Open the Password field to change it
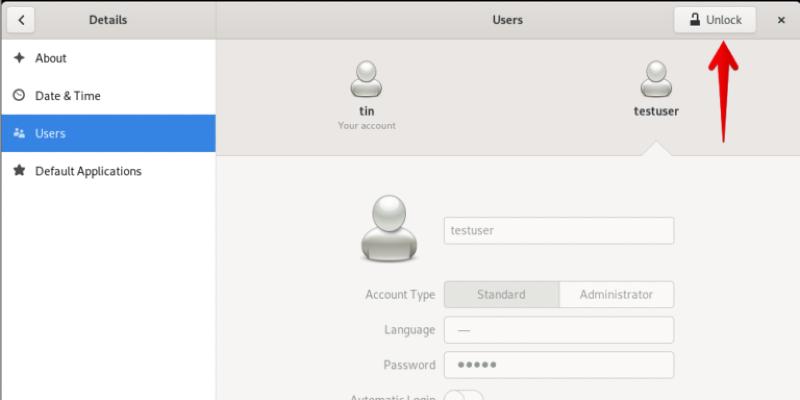The height and width of the screenshot is (400, 800). (558, 365)
